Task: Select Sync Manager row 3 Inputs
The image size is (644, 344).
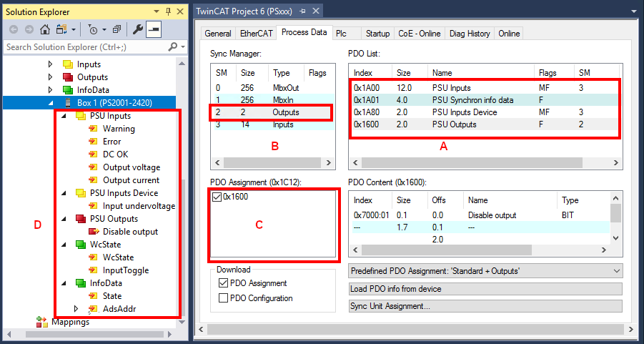Action: (x=273, y=124)
